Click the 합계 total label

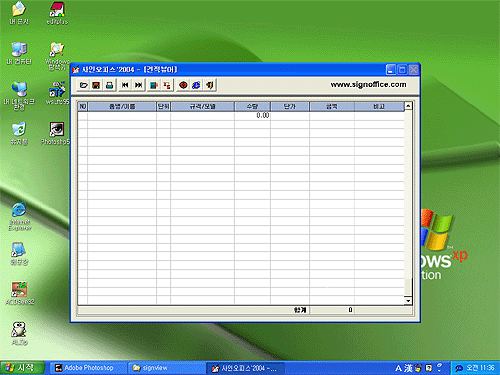click(300, 310)
